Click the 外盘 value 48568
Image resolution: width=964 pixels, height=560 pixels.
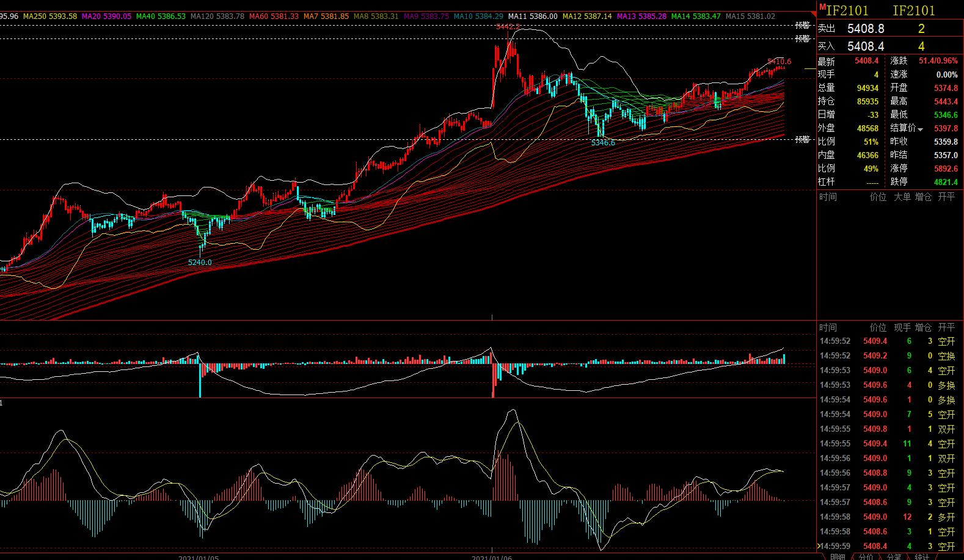(x=867, y=128)
